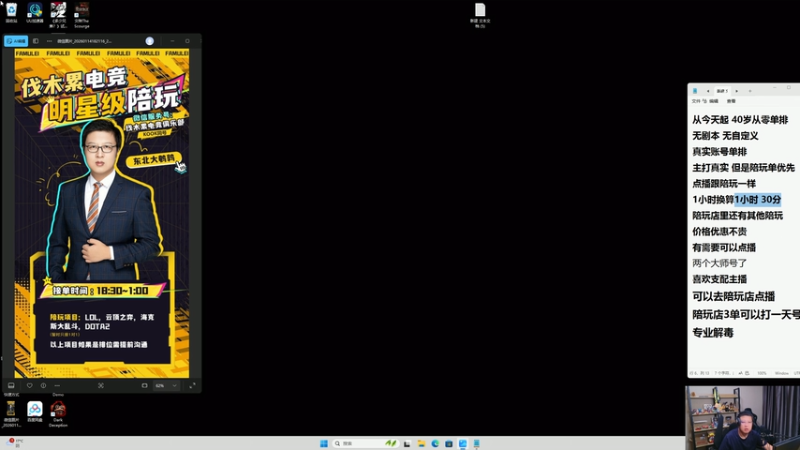Open Microsoft Edge from the taskbar
The width and height of the screenshot is (800, 450).
coord(435,443)
